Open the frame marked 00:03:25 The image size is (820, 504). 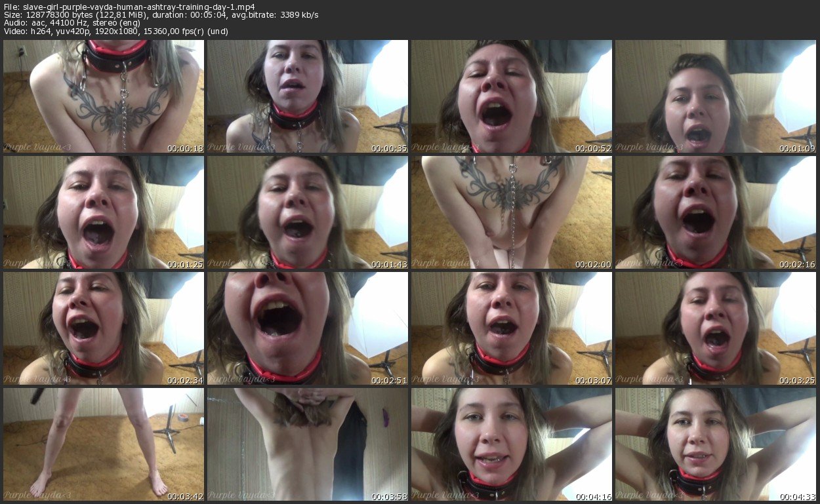point(716,328)
